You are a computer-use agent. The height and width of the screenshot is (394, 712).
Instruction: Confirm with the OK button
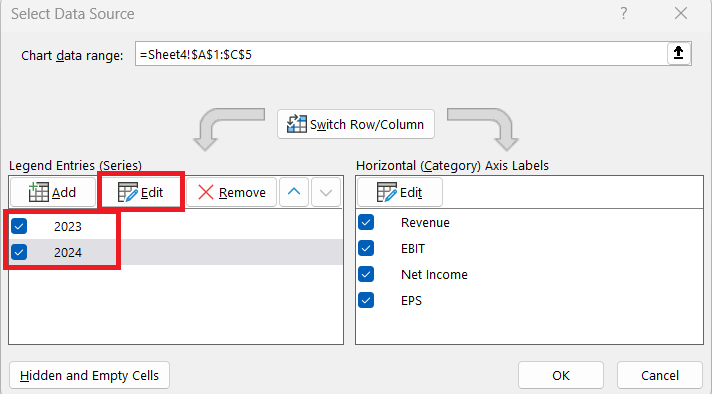pos(561,375)
